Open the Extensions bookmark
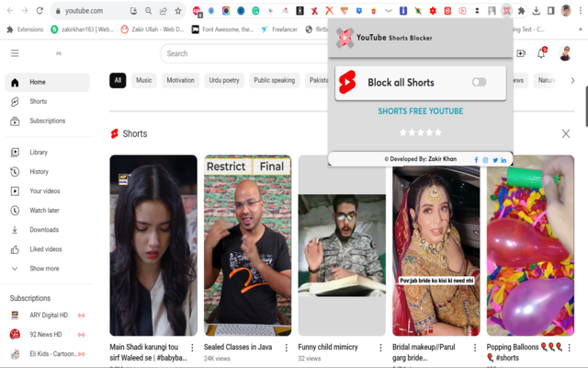The width and height of the screenshot is (588, 368). (x=25, y=29)
